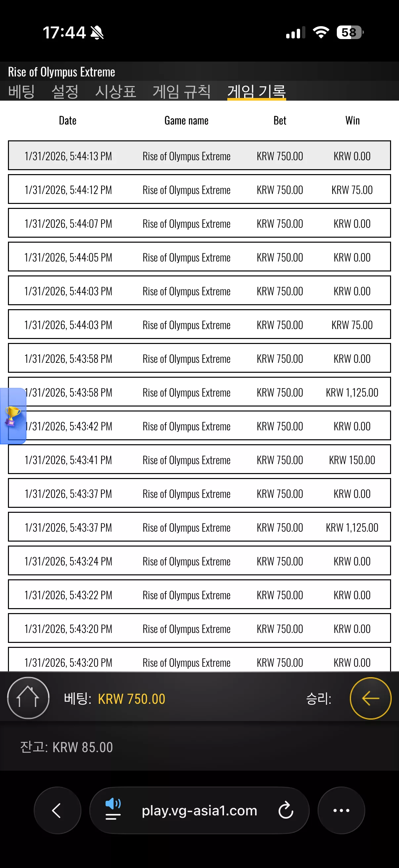Image resolution: width=399 pixels, height=868 pixels.
Task: Tap the browser back chevron
Action: click(x=57, y=810)
